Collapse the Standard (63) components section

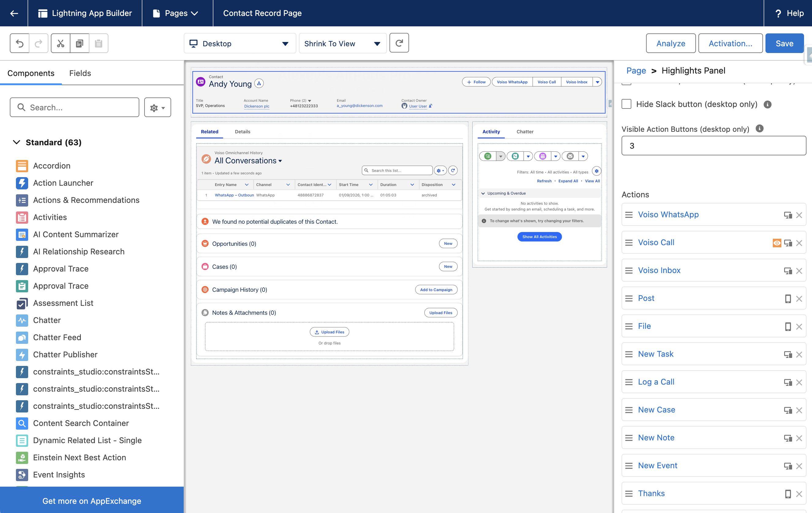click(x=16, y=142)
